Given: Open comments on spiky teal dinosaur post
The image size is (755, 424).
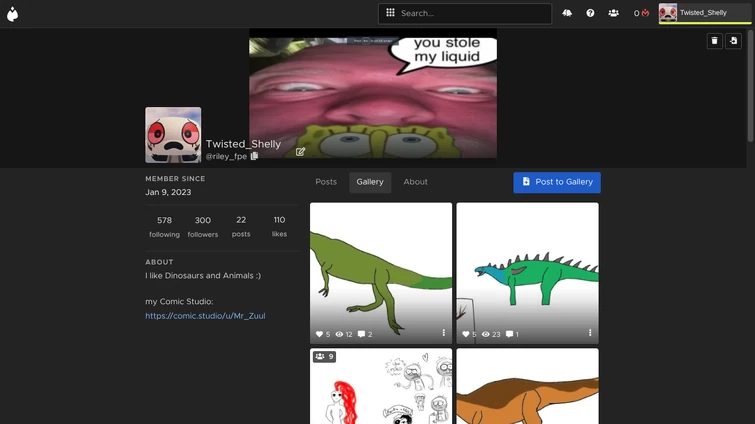Looking at the screenshot, I should coord(509,334).
